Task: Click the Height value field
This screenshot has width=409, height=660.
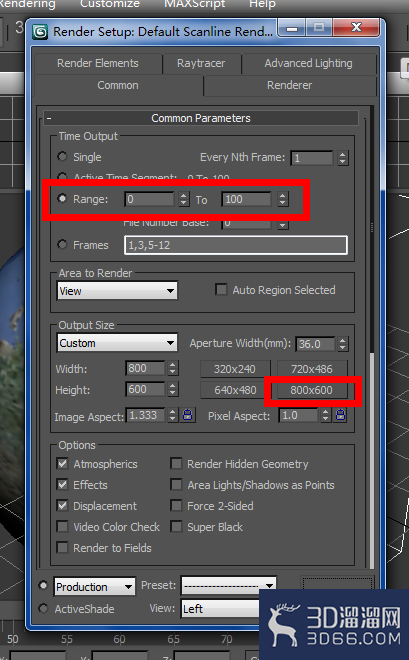Action: (145, 389)
